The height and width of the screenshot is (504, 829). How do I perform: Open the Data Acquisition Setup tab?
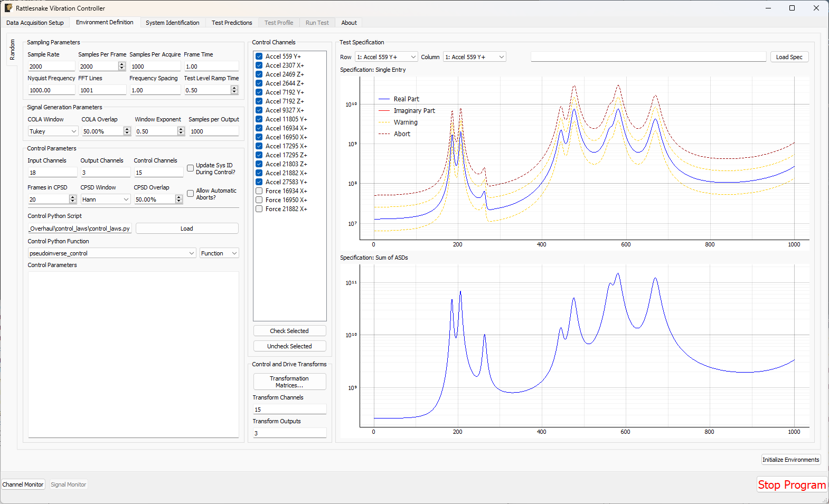35,23
